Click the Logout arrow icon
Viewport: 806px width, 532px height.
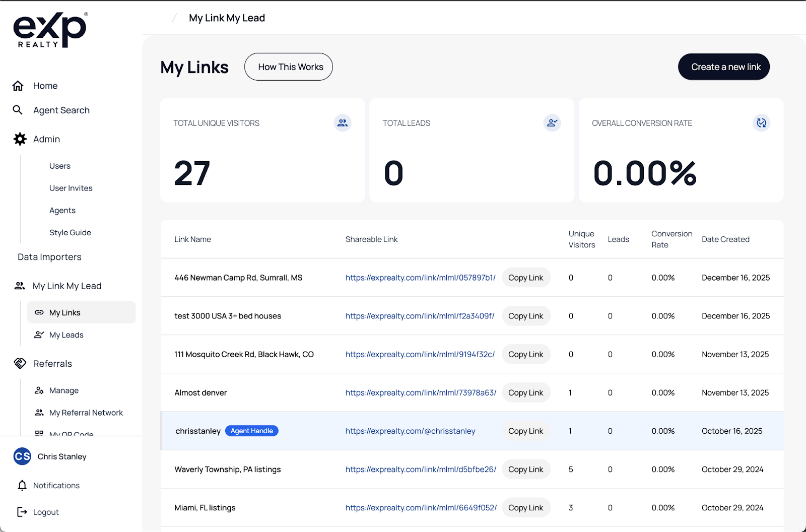pos(22,512)
